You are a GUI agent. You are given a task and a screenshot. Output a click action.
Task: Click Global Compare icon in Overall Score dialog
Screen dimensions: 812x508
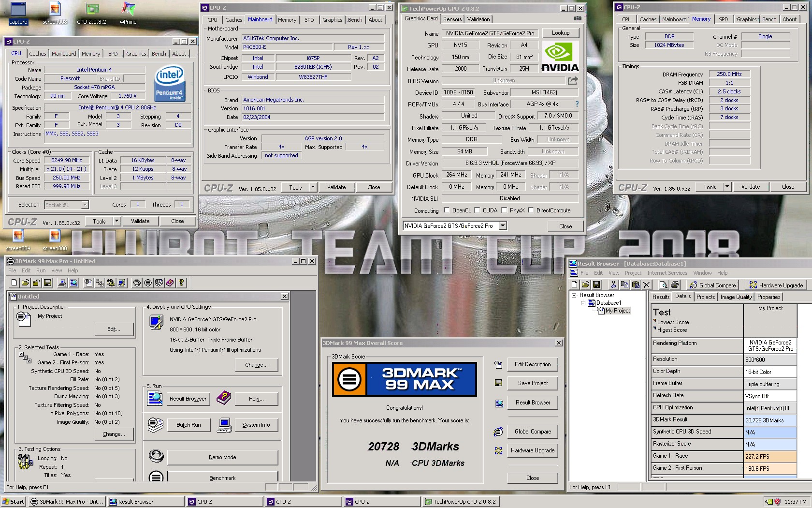pos(498,432)
